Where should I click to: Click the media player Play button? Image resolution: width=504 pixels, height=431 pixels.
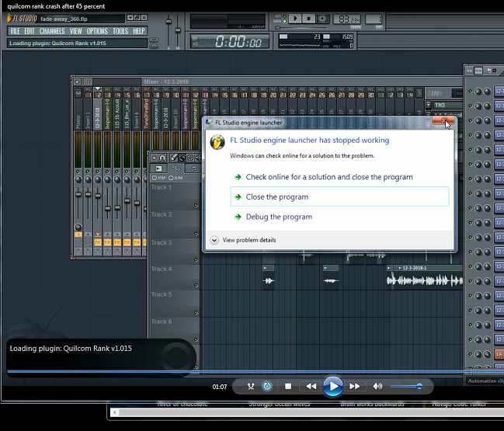click(x=332, y=386)
